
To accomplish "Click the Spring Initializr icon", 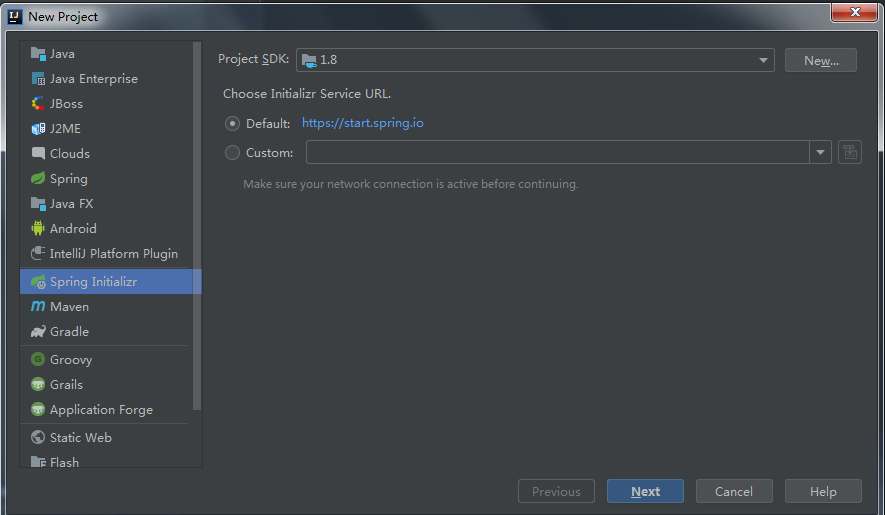I will [x=38, y=281].
